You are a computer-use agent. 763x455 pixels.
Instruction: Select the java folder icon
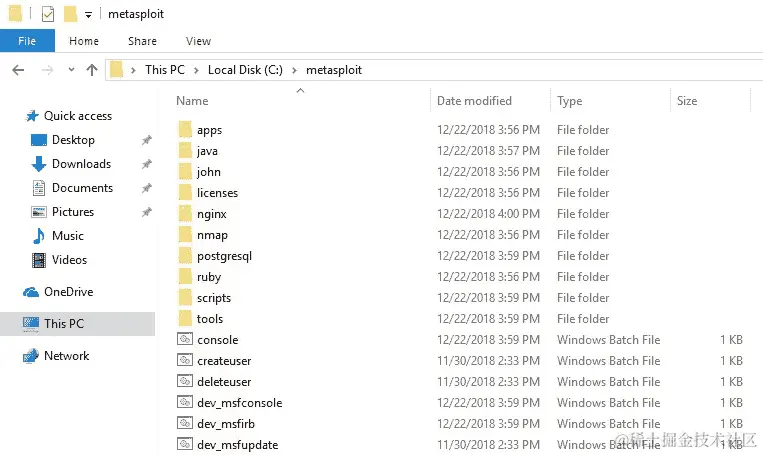coord(185,150)
